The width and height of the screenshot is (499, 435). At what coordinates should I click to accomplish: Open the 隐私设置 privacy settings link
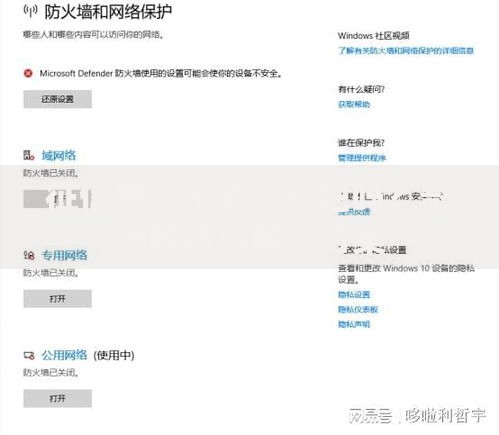[354, 295]
